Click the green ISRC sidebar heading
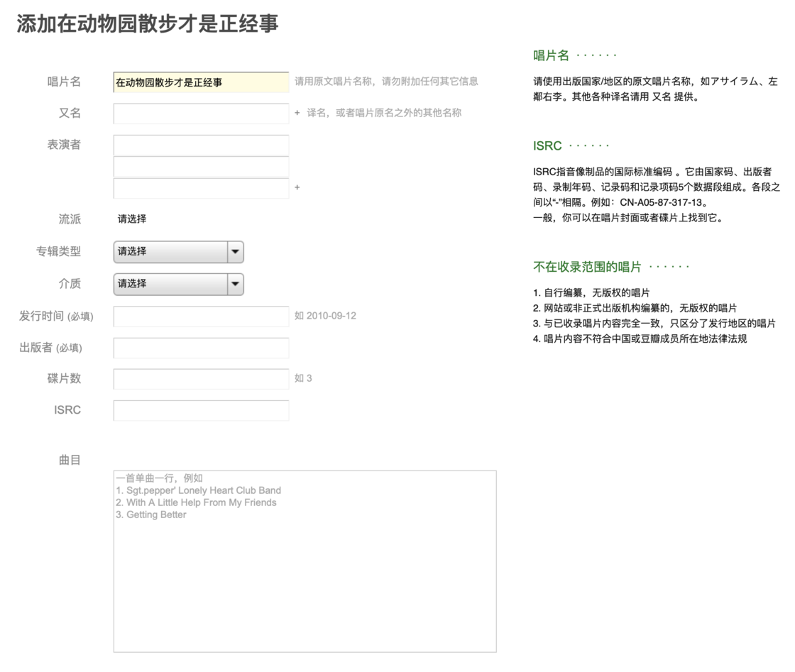795x672 pixels. (547, 146)
